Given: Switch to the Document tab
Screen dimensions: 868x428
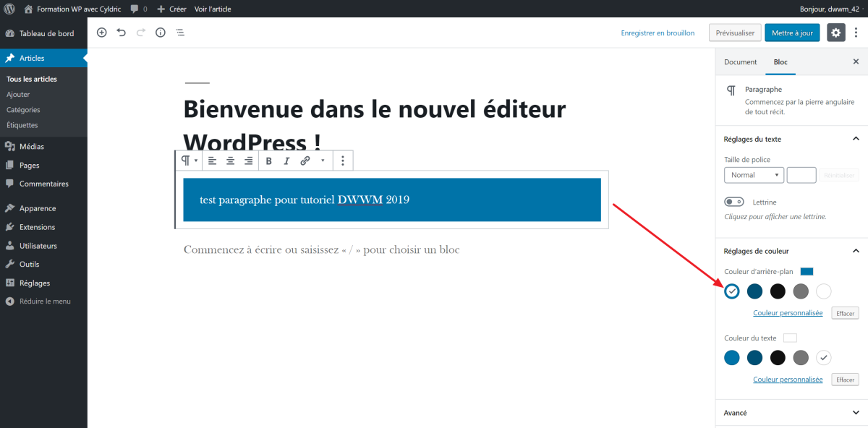Looking at the screenshot, I should pyautogui.click(x=741, y=62).
